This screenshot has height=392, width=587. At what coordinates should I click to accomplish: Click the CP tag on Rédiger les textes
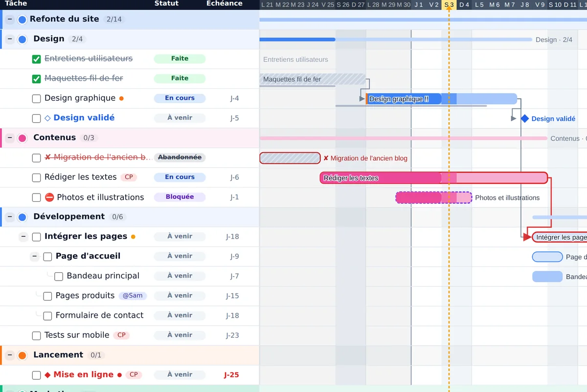pos(129,177)
